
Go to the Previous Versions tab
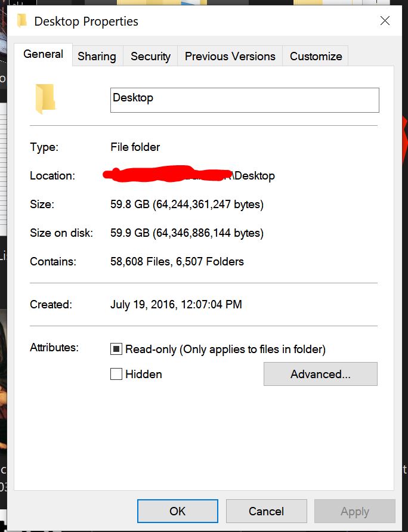click(230, 56)
